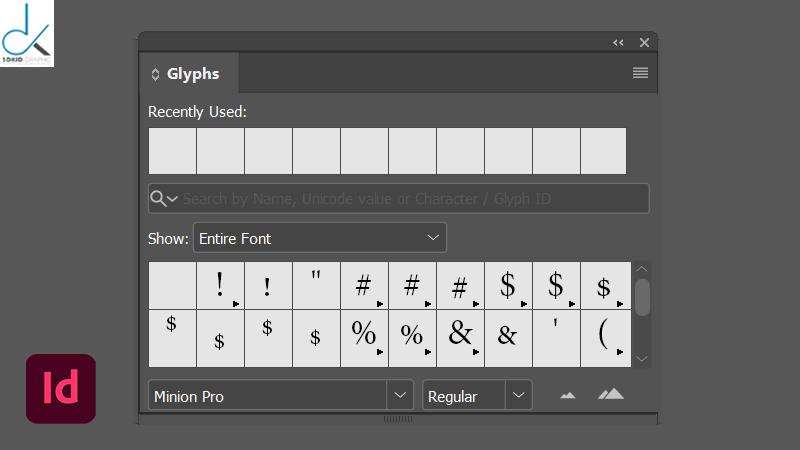Viewport: 800px width, 450px height.
Task: Click the search magnifier icon
Action: click(159, 198)
